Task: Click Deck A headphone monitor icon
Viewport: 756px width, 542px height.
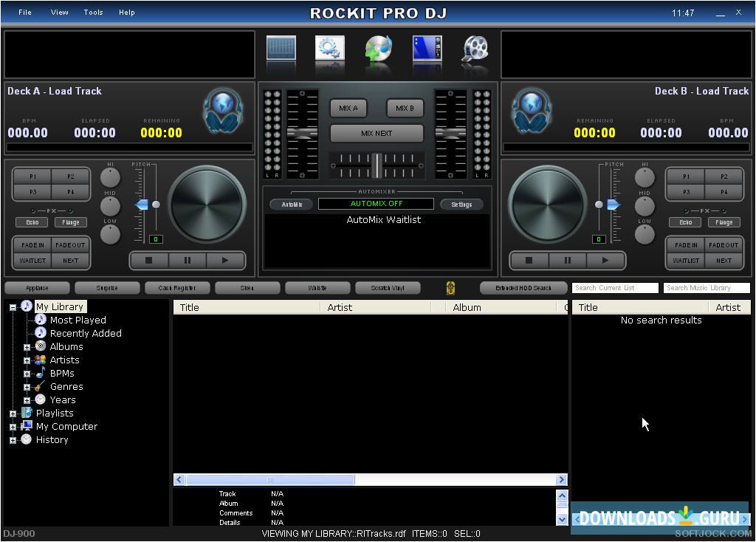Action: click(x=223, y=111)
